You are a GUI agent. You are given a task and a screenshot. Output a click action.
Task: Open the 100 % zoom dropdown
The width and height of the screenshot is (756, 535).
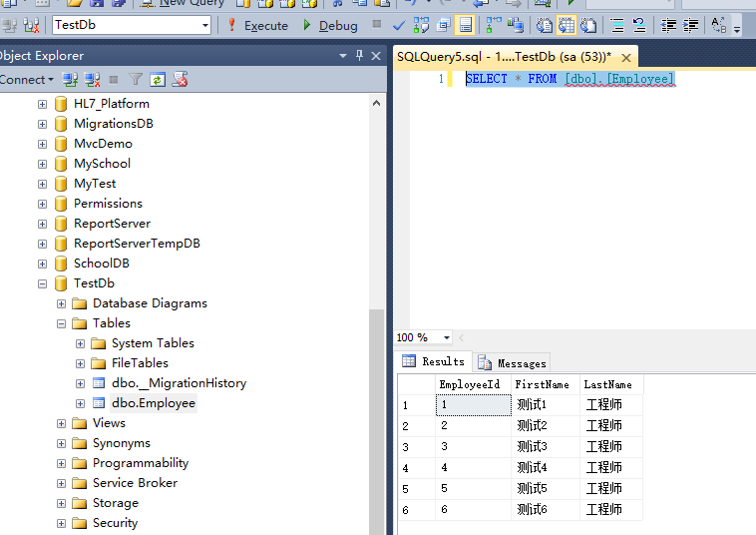[447, 337]
